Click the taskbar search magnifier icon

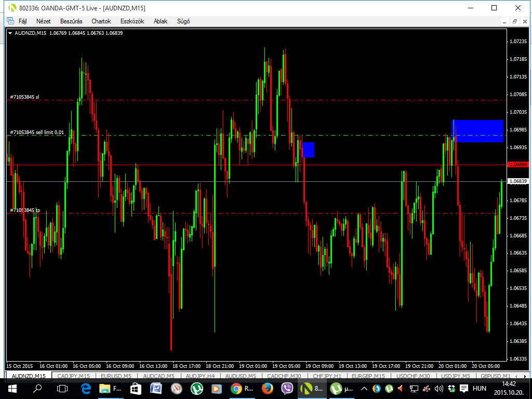[x=37, y=388]
